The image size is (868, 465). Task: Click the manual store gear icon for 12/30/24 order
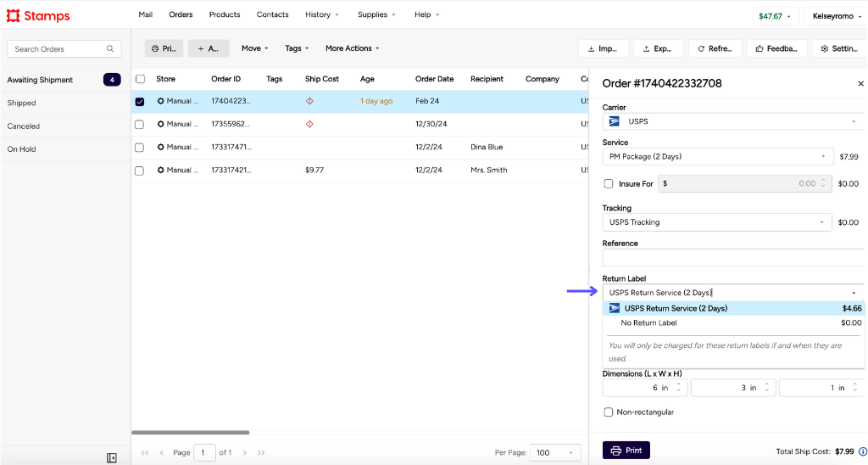pos(160,124)
